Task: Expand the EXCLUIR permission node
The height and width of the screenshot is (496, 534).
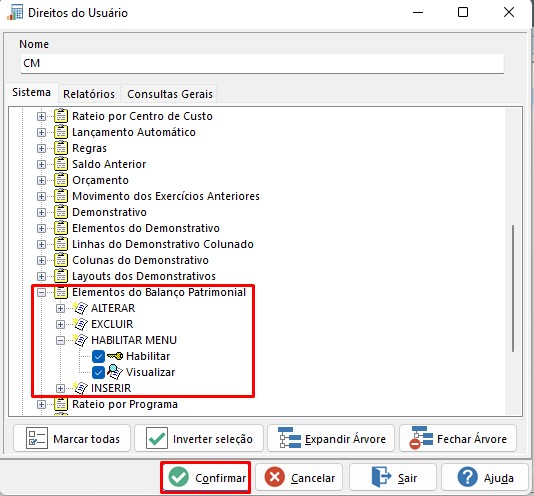Action: [60, 325]
